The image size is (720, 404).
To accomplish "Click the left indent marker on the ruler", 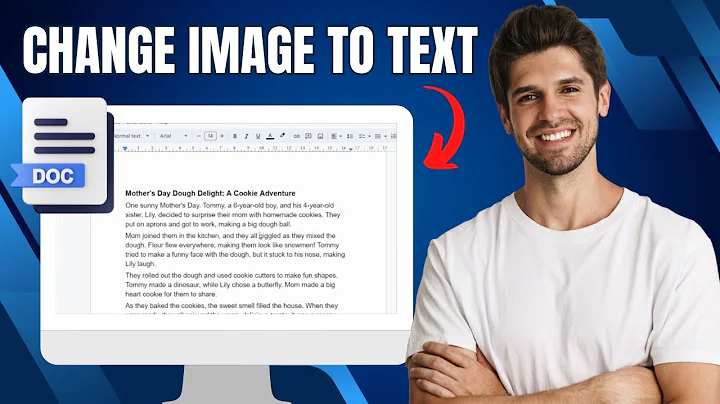I will pyautogui.click(x=125, y=148).
